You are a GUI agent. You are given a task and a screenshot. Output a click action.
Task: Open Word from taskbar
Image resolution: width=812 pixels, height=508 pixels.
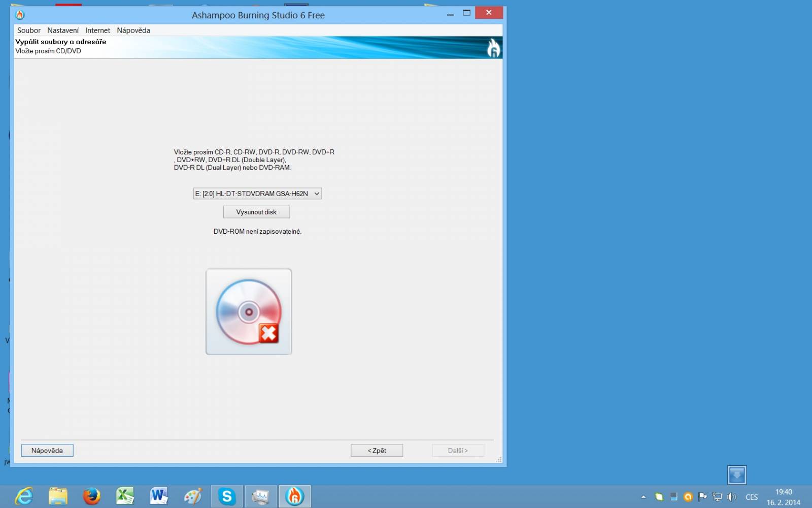159,496
